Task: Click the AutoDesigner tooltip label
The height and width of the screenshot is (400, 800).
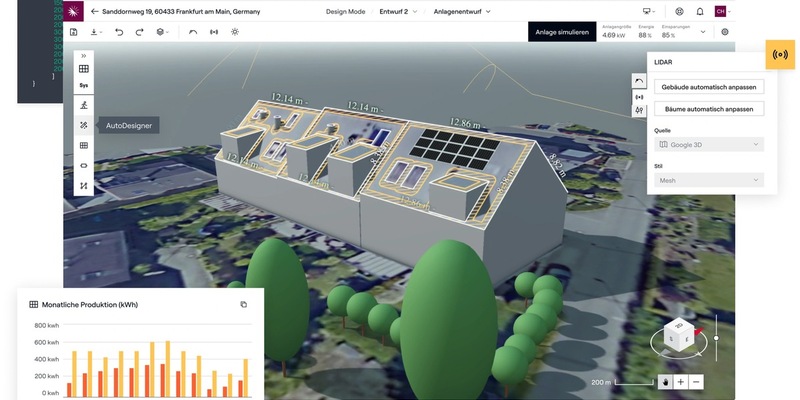Action: click(129, 126)
